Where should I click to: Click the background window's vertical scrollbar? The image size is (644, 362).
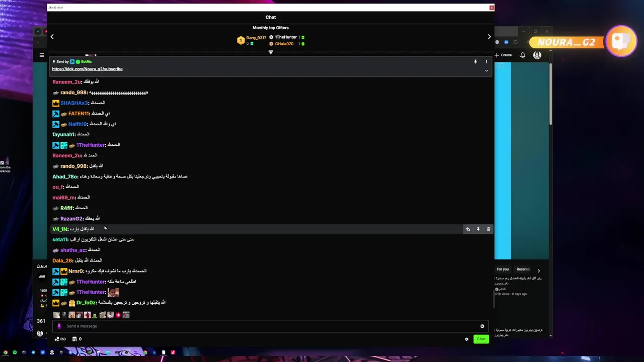(x=550, y=94)
